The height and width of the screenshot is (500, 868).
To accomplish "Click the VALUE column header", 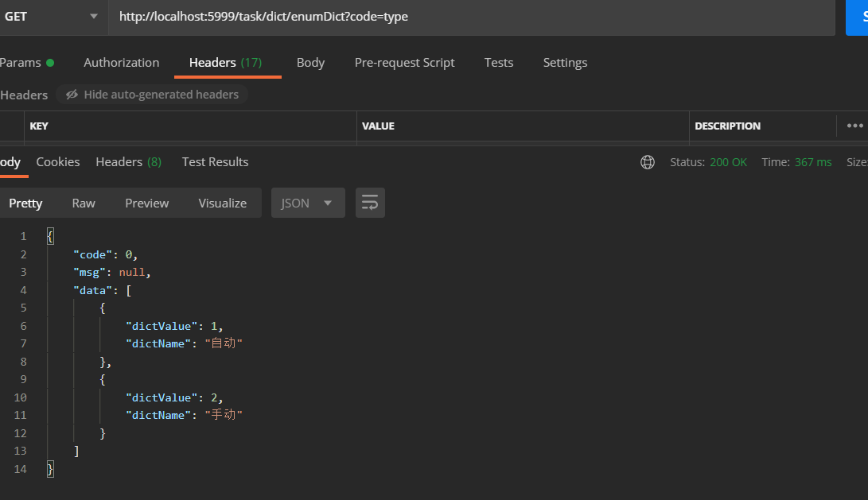I will [x=378, y=126].
